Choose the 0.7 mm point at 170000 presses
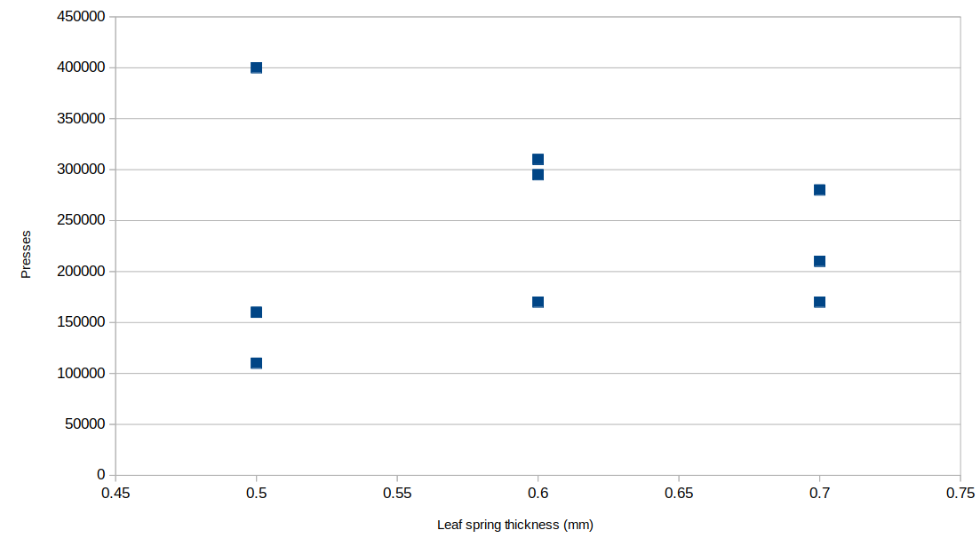The width and height of the screenshot is (980, 546). (819, 302)
